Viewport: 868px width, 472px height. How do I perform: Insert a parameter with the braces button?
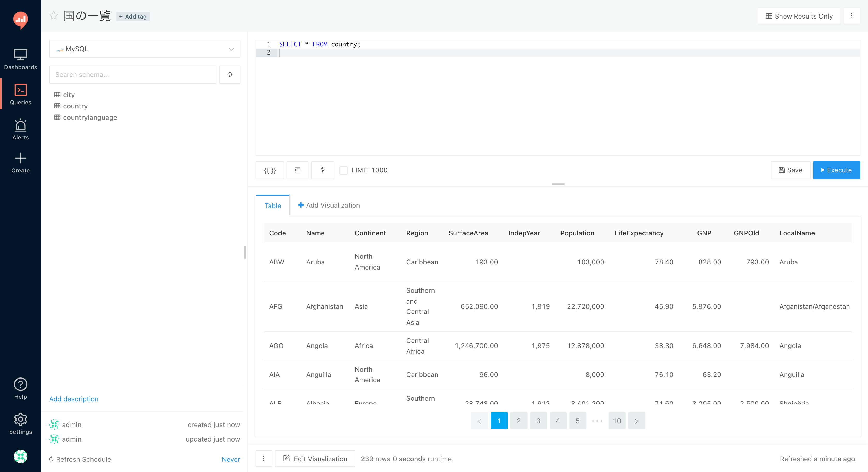pos(269,170)
